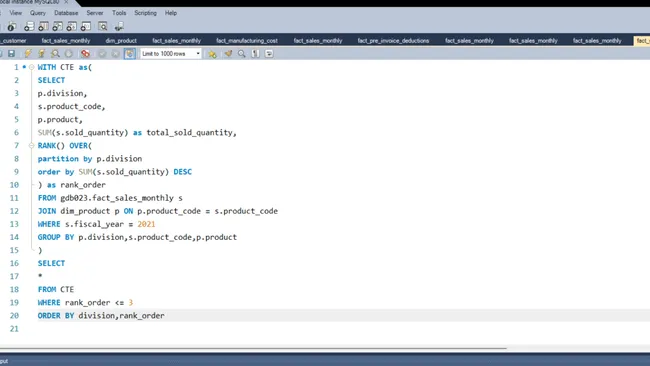Toggle stop on error red icon
Image resolution: width=650 pixels, height=366 pixels.
85,53
